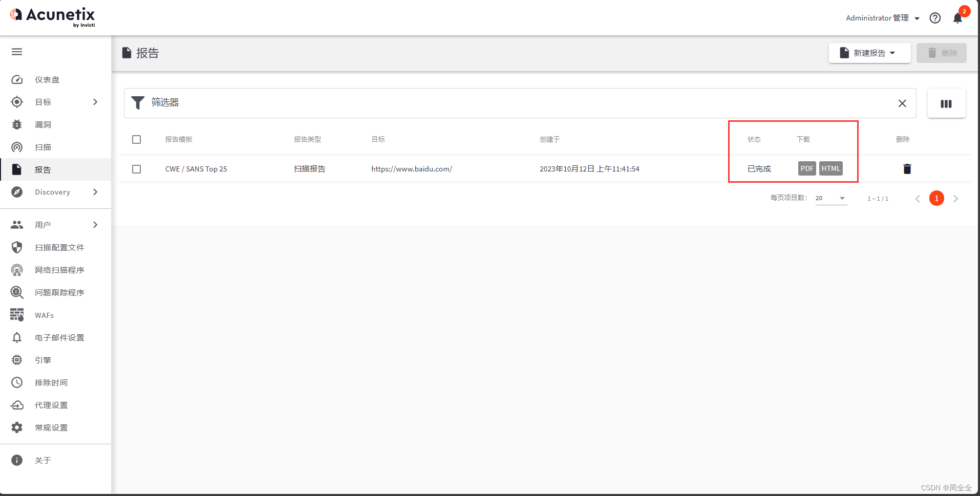The width and height of the screenshot is (980, 496).
Task: Open items-per-page dropdown showing 20
Action: (830, 198)
